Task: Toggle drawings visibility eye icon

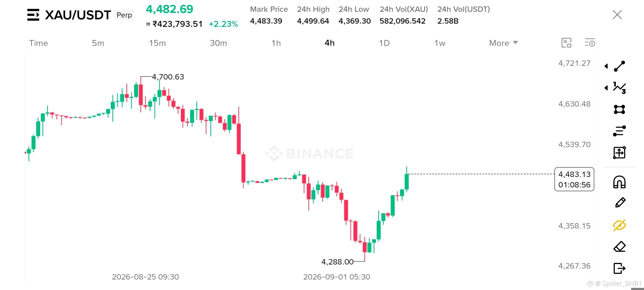Action: [620, 225]
